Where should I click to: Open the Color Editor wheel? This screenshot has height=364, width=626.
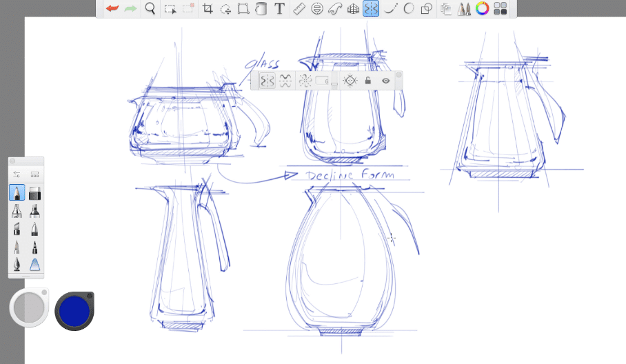(x=483, y=8)
